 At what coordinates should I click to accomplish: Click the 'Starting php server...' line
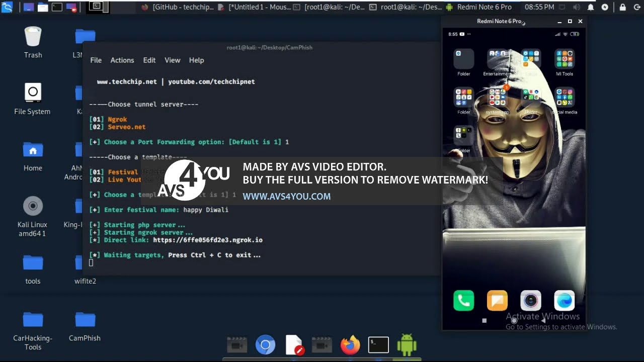click(x=137, y=225)
